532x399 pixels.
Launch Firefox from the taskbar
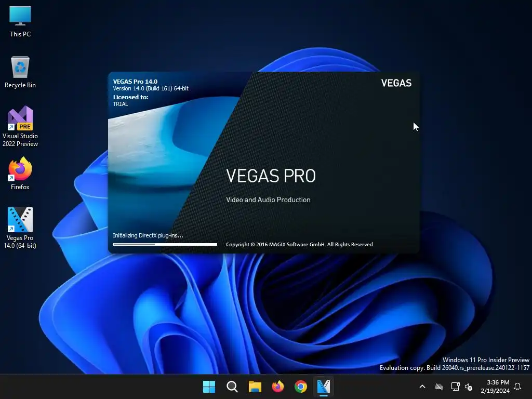[x=278, y=387]
